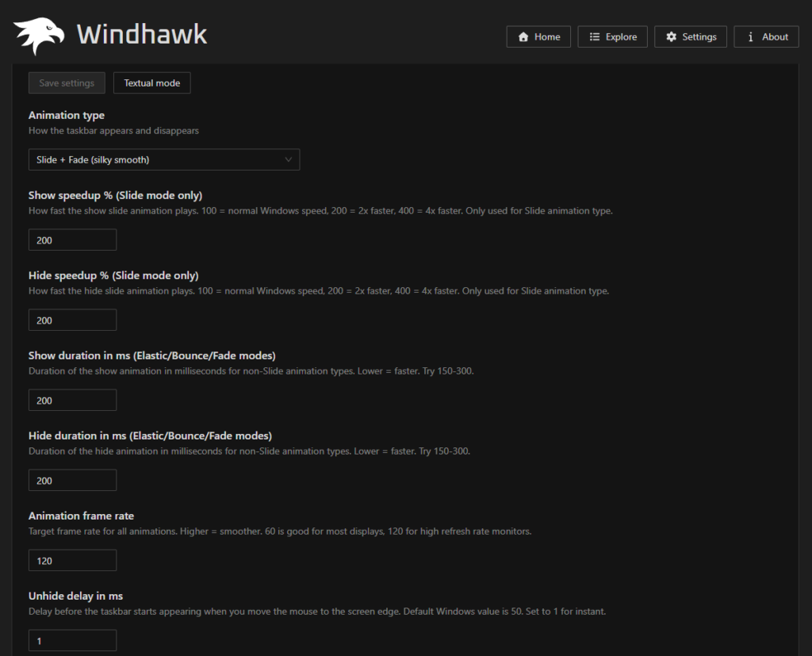Click the info icon in About button
The width and height of the screenshot is (812, 656).
click(750, 36)
